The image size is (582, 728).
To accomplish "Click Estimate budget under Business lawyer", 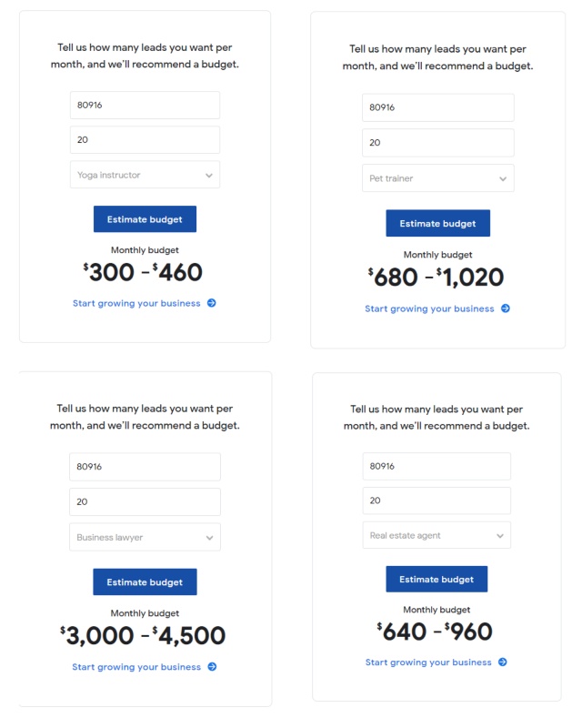I will click(x=145, y=582).
